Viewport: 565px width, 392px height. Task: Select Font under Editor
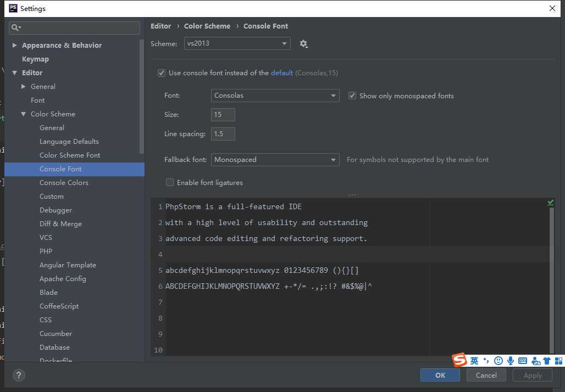[38, 100]
